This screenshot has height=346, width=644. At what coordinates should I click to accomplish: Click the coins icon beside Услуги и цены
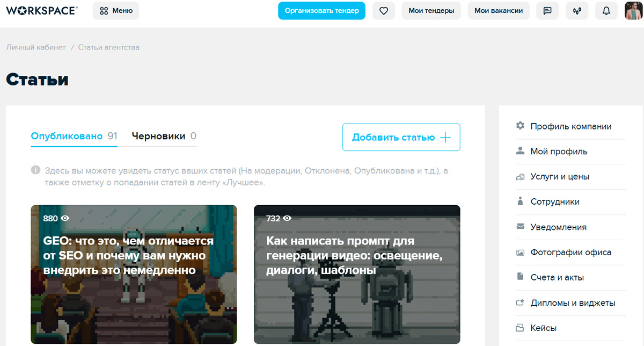(x=519, y=176)
